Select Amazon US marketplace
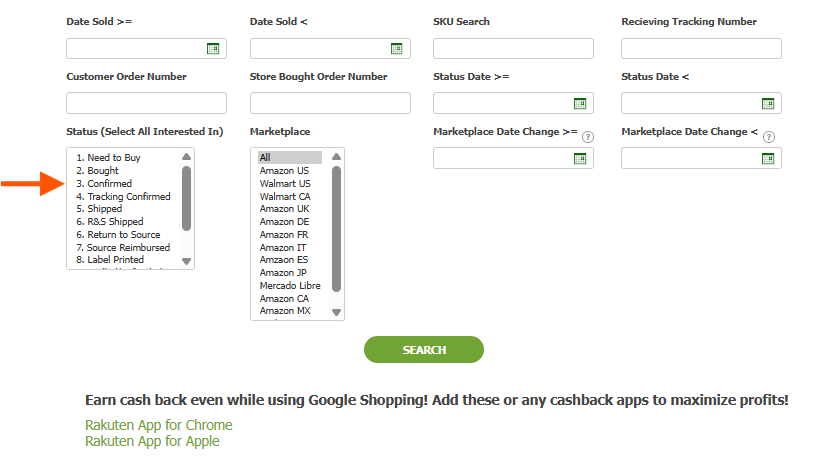Viewport: 823px width, 468px height. (x=284, y=171)
